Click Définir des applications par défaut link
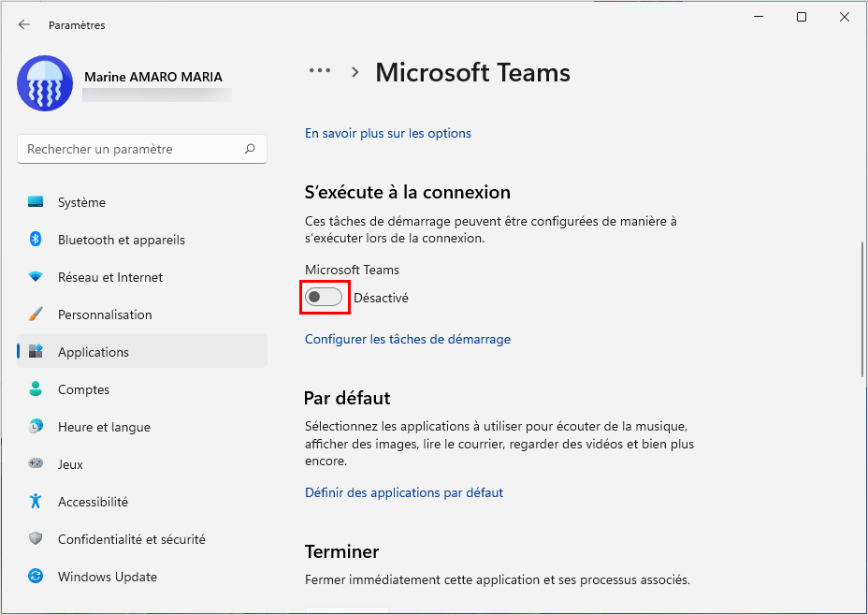This screenshot has width=868, height=615. [x=404, y=492]
